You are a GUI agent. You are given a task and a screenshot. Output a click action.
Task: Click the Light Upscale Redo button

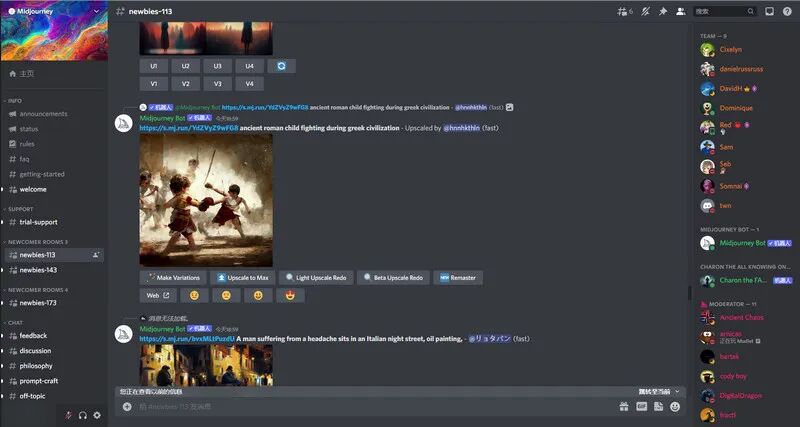(316, 278)
